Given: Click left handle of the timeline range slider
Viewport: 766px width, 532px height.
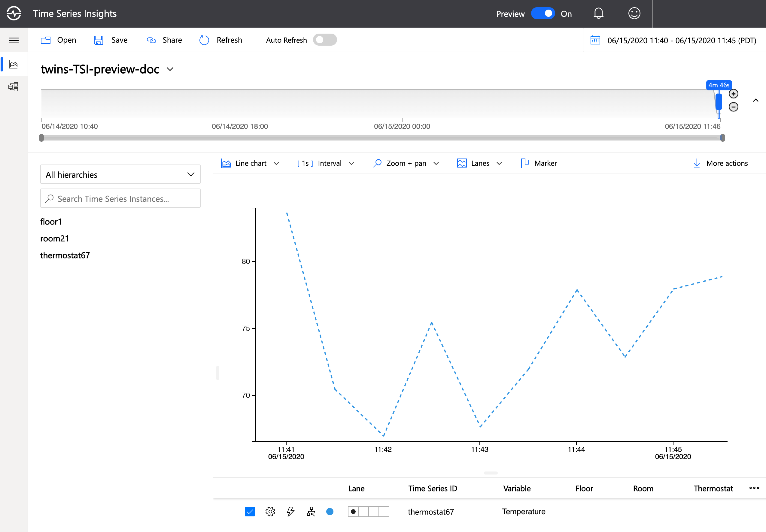Looking at the screenshot, I should 41,138.
